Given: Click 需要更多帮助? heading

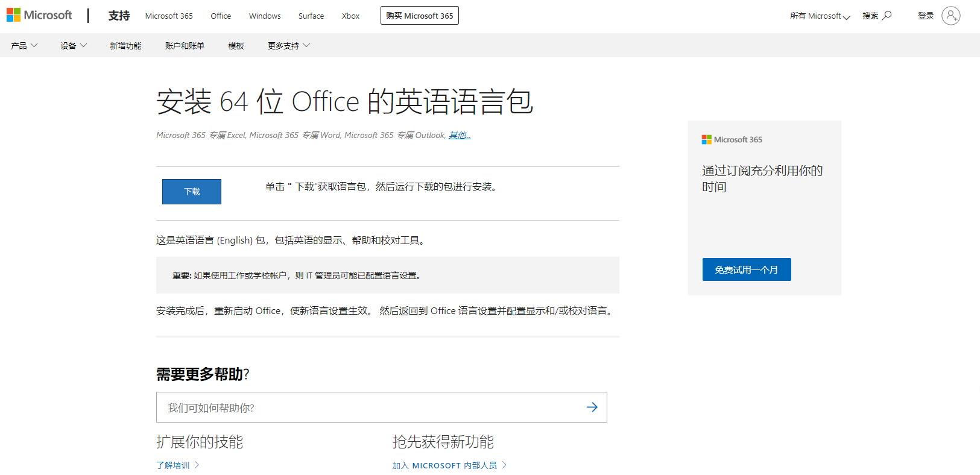Looking at the screenshot, I should coord(203,374).
